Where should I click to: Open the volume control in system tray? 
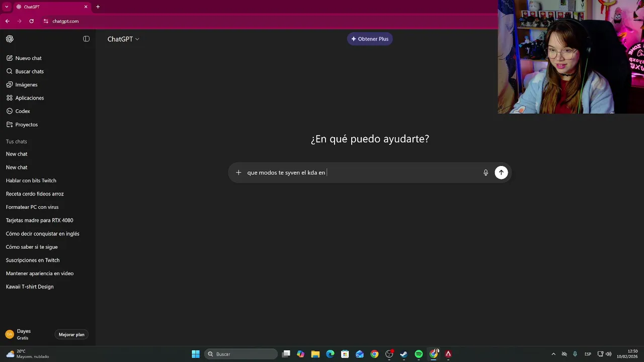pyautogui.click(x=609, y=354)
